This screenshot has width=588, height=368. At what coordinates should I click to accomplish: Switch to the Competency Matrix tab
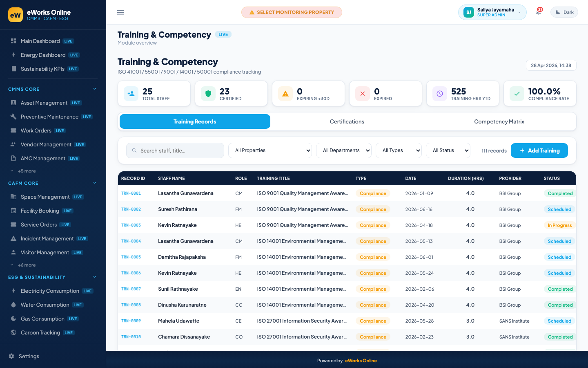point(499,121)
